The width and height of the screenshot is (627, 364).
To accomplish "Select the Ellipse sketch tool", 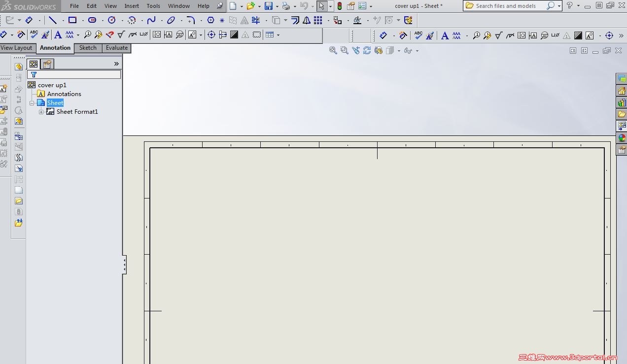I will pyautogui.click(x=171, y=20).
